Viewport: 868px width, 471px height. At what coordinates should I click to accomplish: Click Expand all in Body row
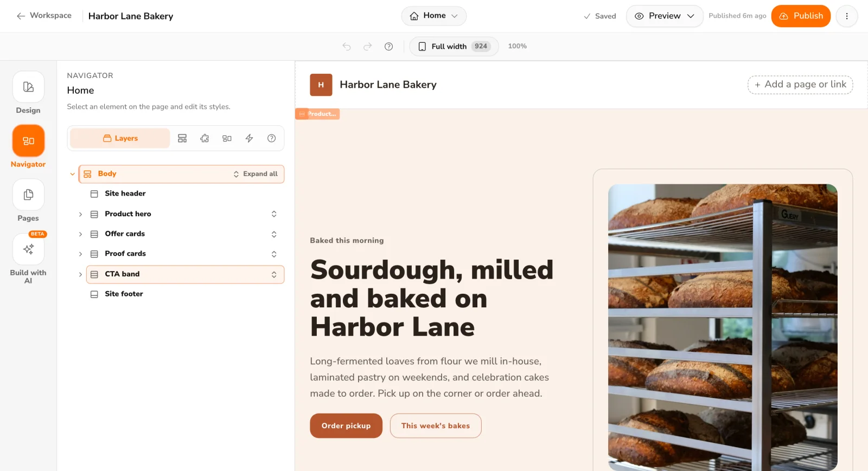click(256, 174)
